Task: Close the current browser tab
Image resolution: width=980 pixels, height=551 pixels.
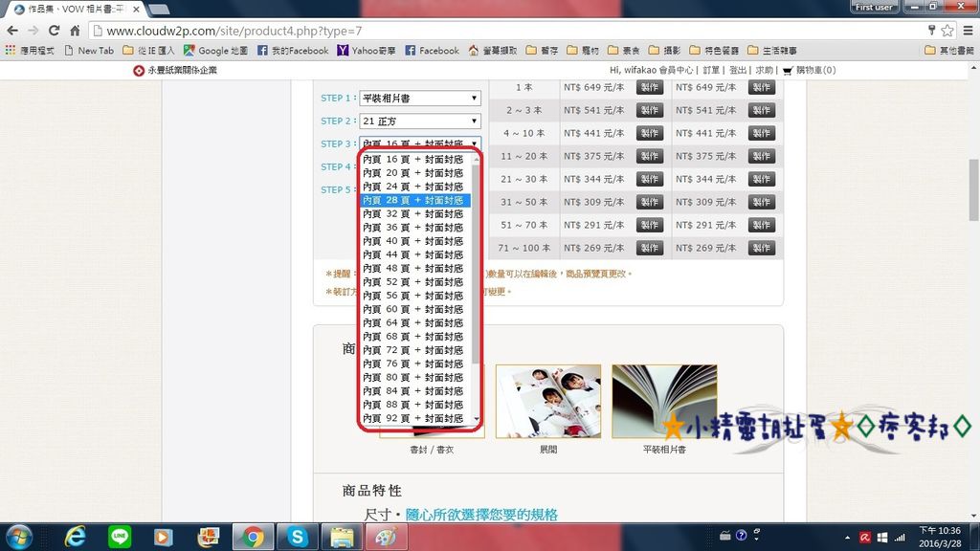Action: pos(136,10)
